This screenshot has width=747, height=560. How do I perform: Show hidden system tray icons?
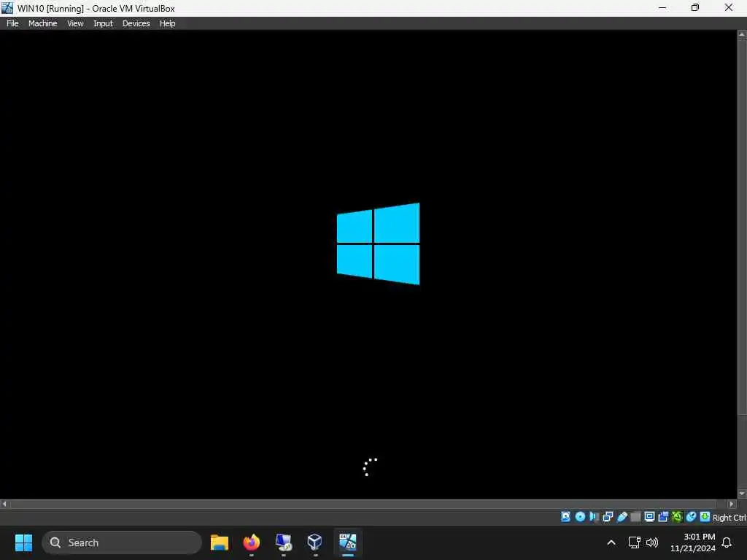[x=611, y=542]
